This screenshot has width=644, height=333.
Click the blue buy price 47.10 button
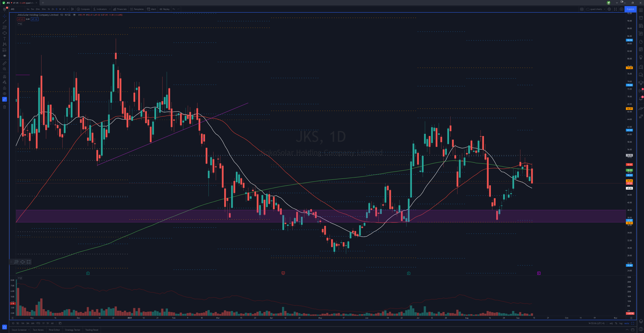tap(35, 19)
